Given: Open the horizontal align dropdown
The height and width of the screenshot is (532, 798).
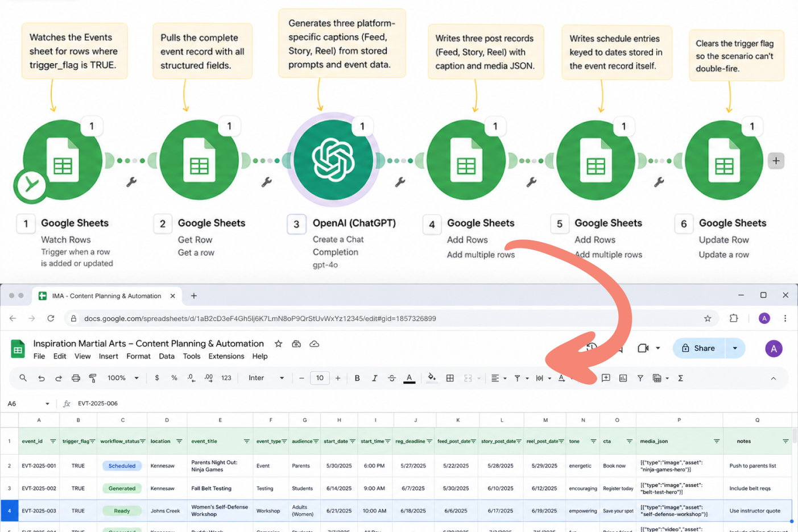Looking at the screenshot, I should [499, 378].
